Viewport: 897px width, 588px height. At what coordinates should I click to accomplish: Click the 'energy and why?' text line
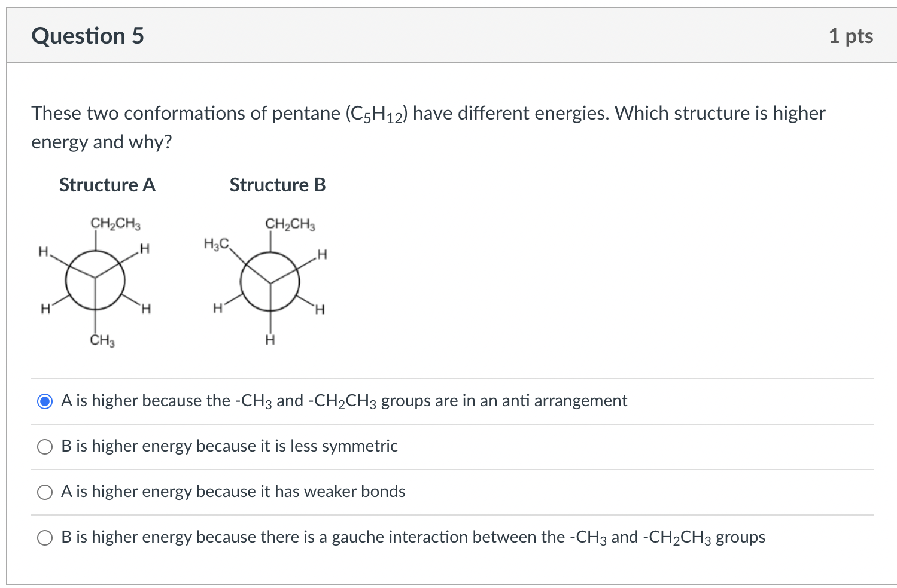pos(101,142)
